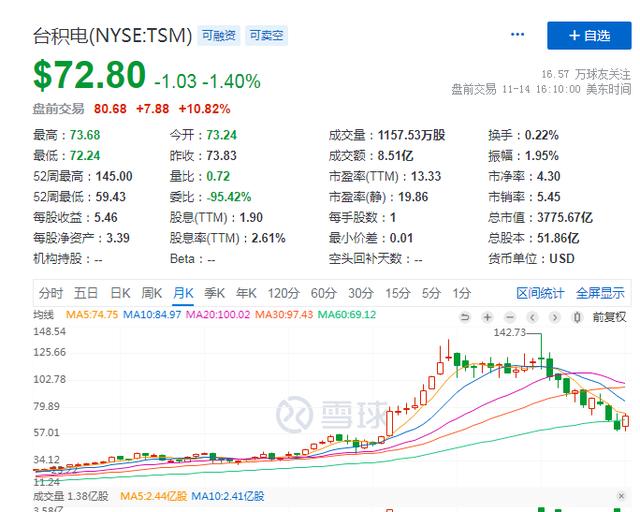Zoom in chart with plus icon
The height and width of the screenshot is (512, 640).
point(487,317)
